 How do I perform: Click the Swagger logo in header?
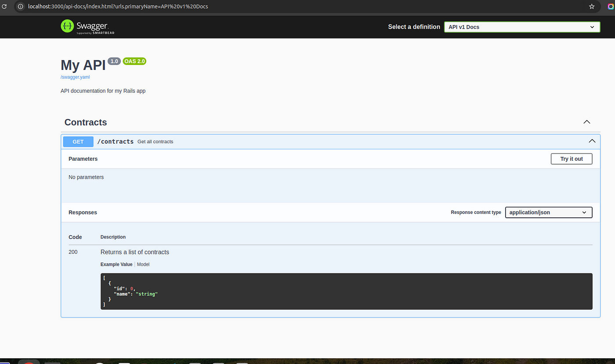[87, 27]
